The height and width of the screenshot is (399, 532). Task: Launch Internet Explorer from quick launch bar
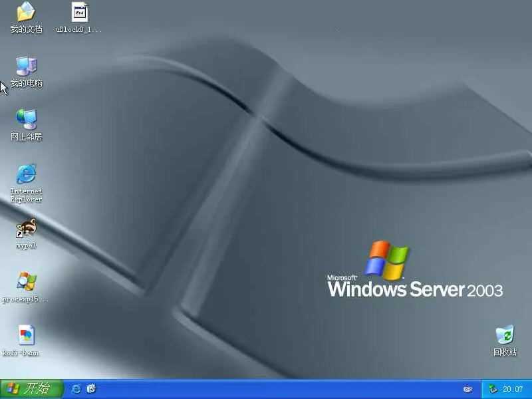(76, 389)
